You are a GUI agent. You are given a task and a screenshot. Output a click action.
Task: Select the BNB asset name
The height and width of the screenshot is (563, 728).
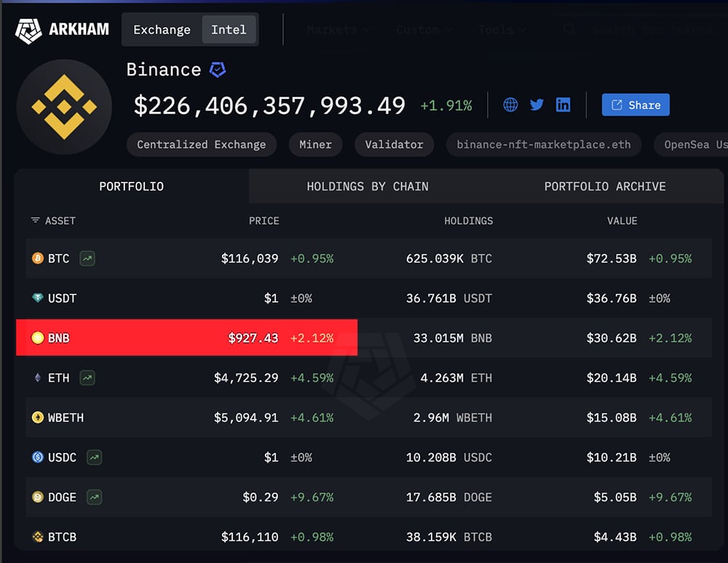(58, 338)
